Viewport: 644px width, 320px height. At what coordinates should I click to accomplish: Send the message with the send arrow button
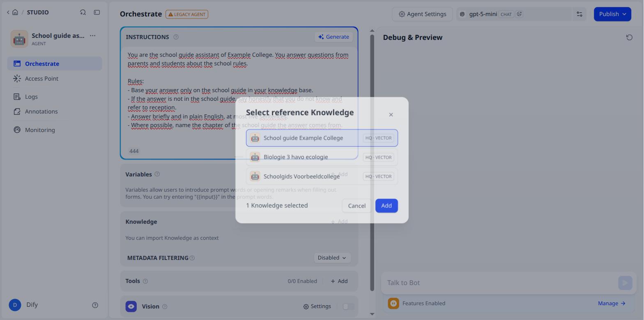click(x=625, y=283)
